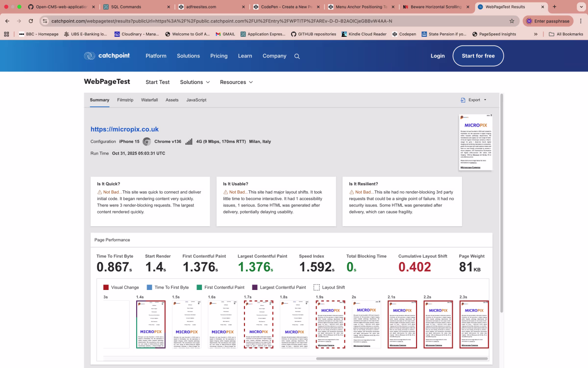Toggle the First Contentful Paint legend marker
The height and width of the screenshot is (368, 588).
point(199,287)
